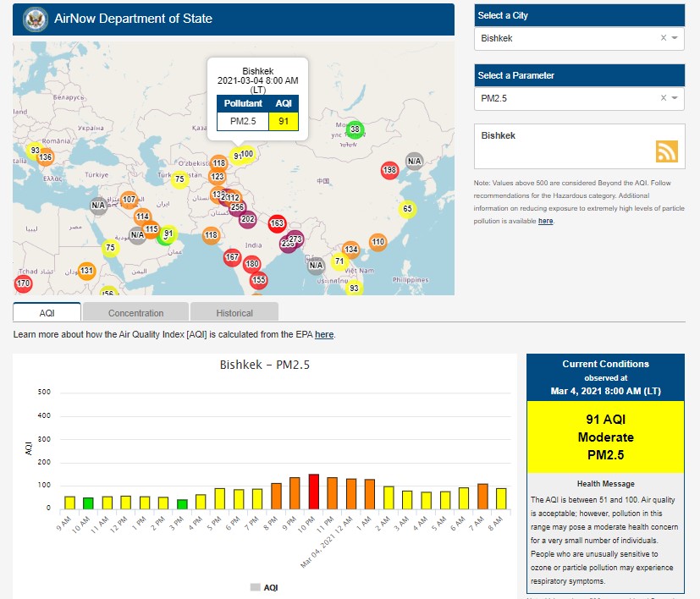Open the red map marker labeled 170

pyautogui.click(x=23, y=283)
